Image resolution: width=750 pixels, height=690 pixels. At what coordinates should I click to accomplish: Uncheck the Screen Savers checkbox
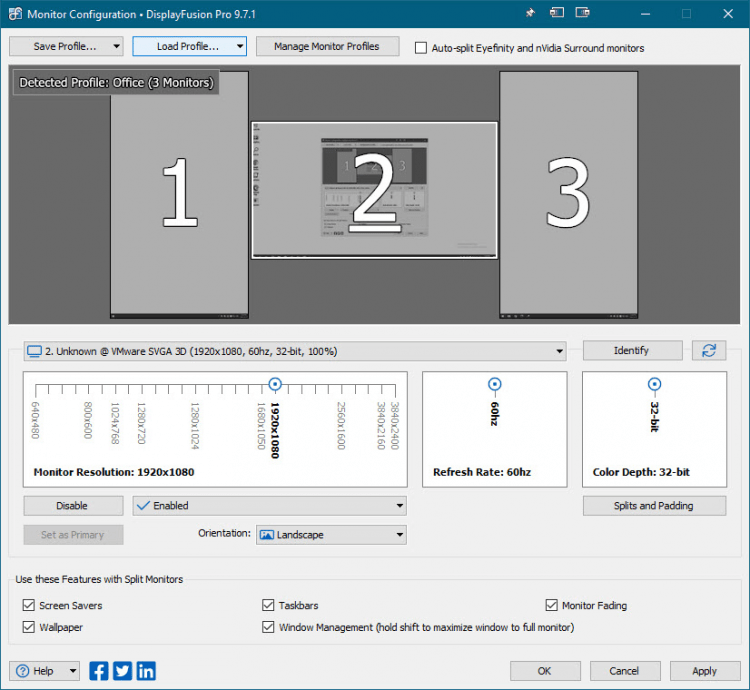(28, 605)
